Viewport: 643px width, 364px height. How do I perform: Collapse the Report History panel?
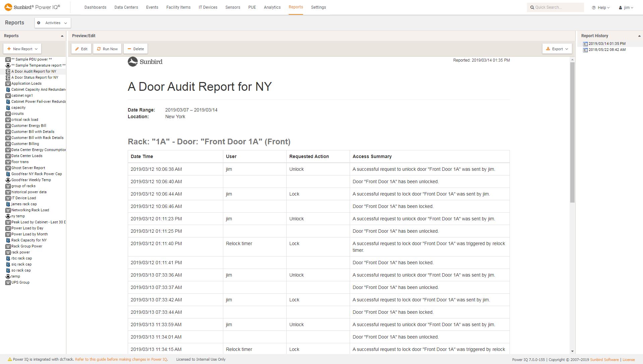click(639, 35)
